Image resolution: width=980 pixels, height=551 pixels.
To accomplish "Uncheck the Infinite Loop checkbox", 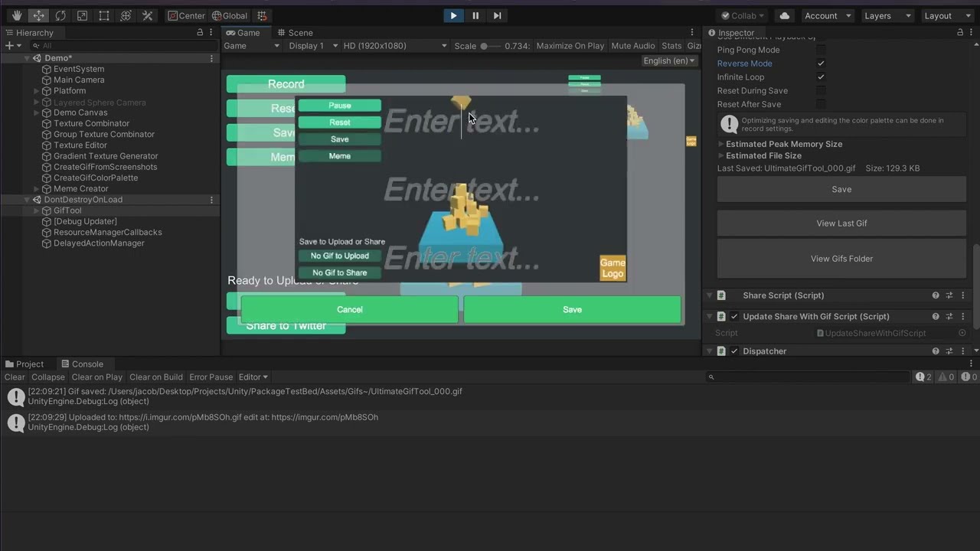I will pyautogui.click(x=821, y=77).
